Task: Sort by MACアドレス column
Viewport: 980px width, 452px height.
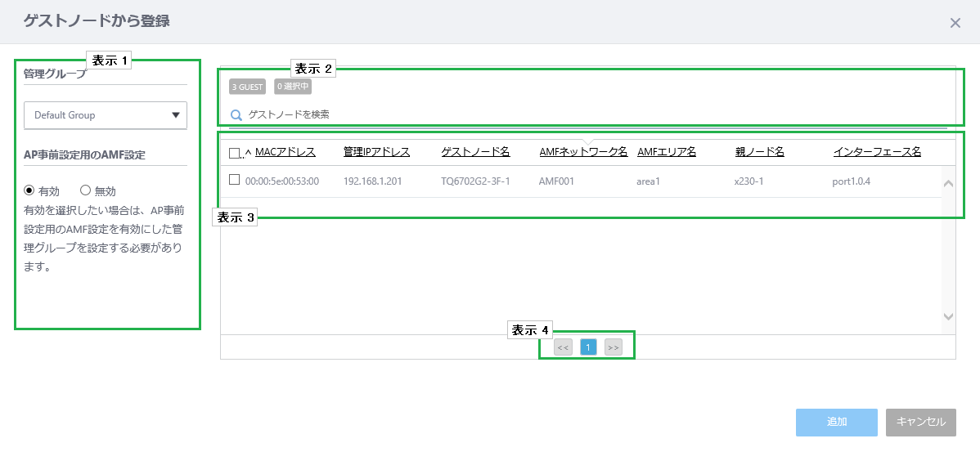Action: point(285,152)
